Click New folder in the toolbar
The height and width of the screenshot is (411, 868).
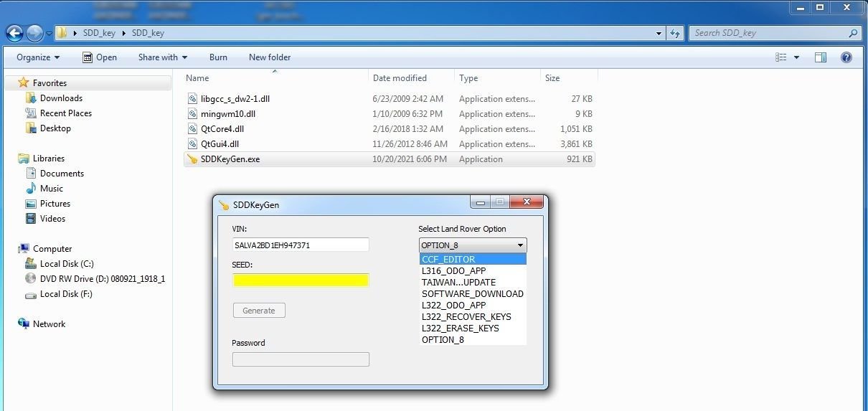270,57
